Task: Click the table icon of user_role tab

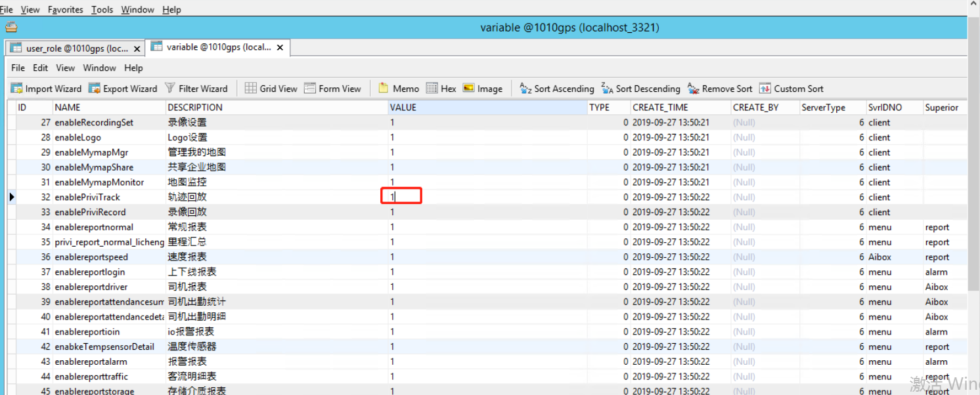Action: click(x=15, y=48)
